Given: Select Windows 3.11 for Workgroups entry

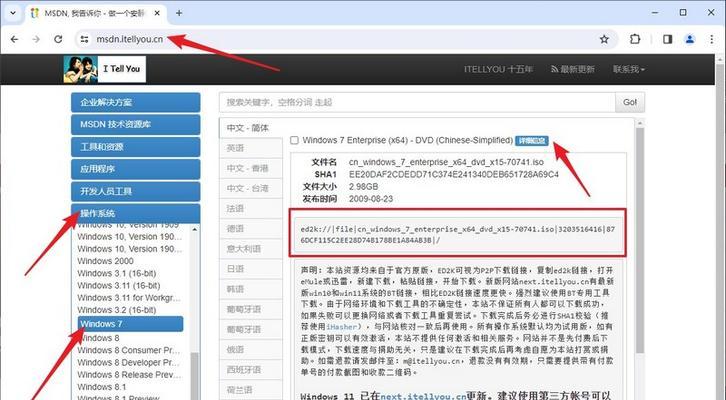Looking at the screenshot, I should [129, 298].
